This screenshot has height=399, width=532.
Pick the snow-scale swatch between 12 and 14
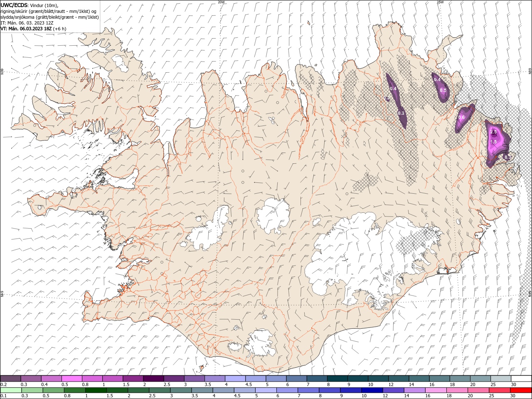398,379
